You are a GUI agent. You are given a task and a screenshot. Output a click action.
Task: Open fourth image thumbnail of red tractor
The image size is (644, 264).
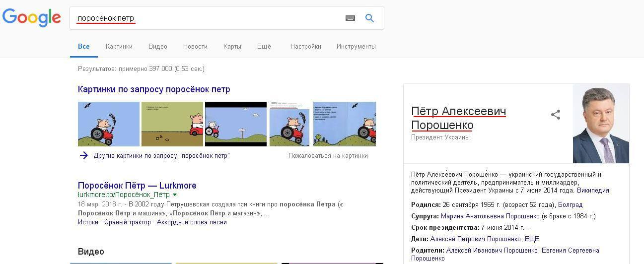[289, 124]
